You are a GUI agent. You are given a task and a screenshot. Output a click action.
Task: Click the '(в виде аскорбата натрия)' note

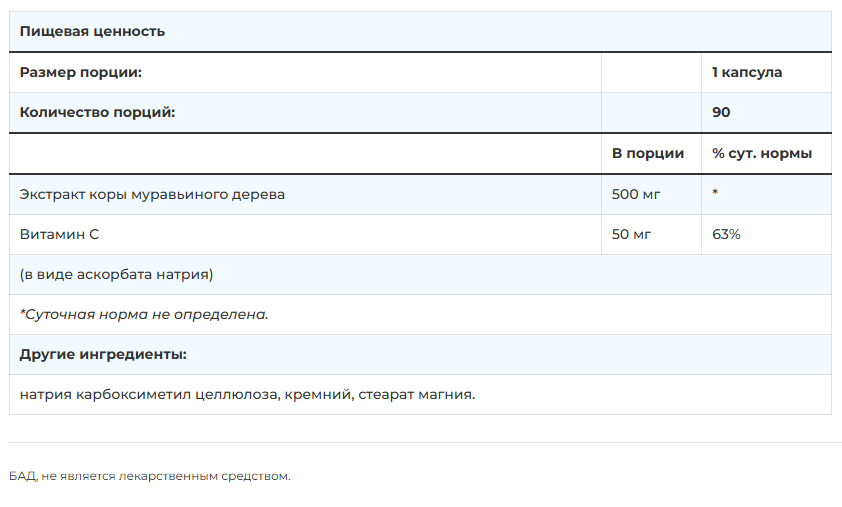[x=116, y=274]
